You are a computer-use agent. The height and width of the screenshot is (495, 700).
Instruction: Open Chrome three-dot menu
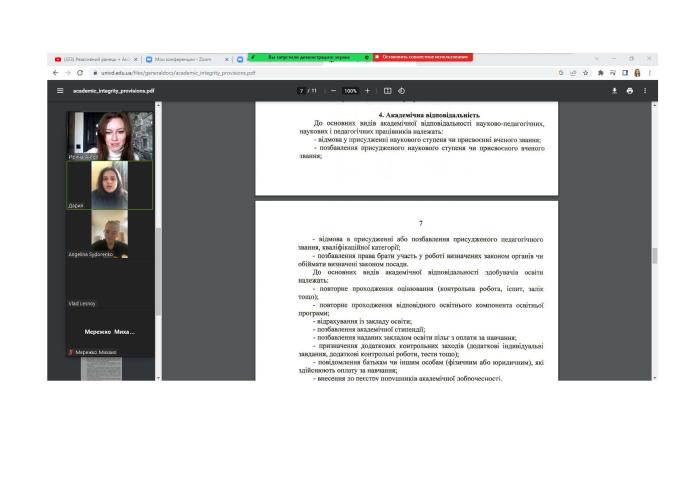[x=649, y=73]
